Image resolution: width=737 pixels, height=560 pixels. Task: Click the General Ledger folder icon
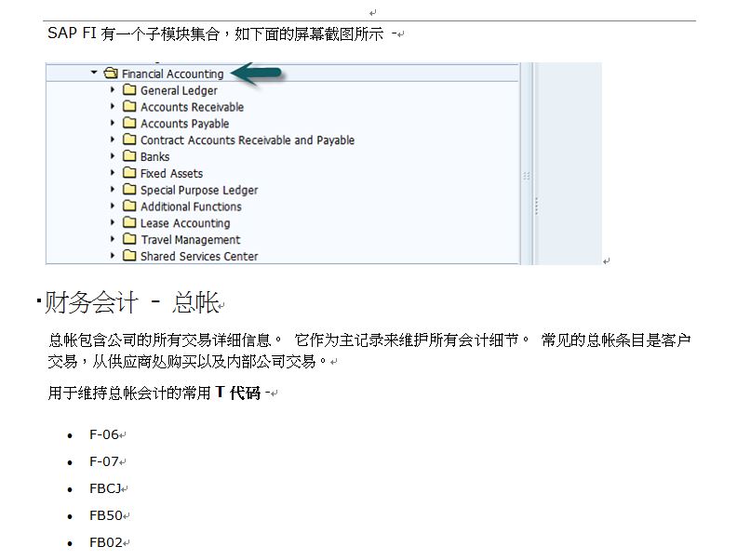pyautogui.click(x=129, y=89)
